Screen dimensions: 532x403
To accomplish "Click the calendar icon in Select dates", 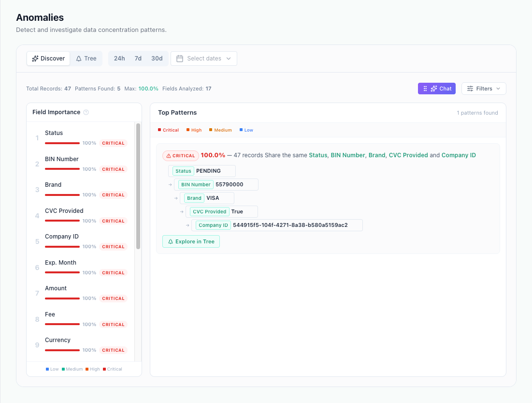I will tap(181, 58).
